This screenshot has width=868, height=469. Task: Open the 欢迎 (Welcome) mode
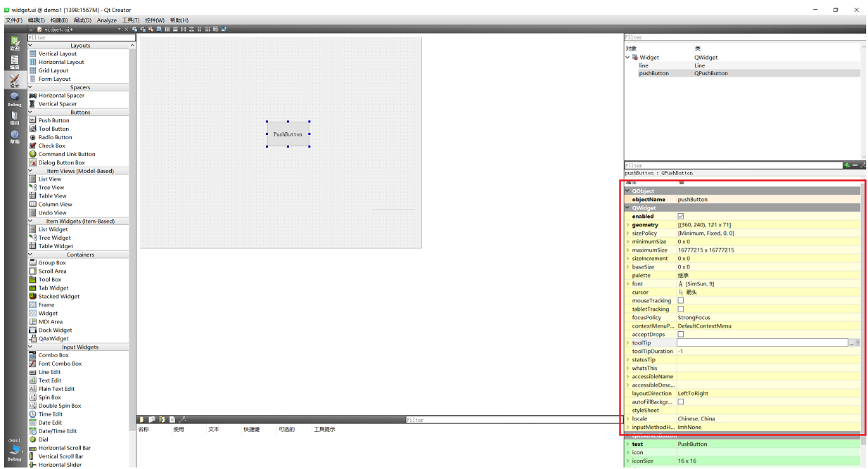click(x=15, y=44)
